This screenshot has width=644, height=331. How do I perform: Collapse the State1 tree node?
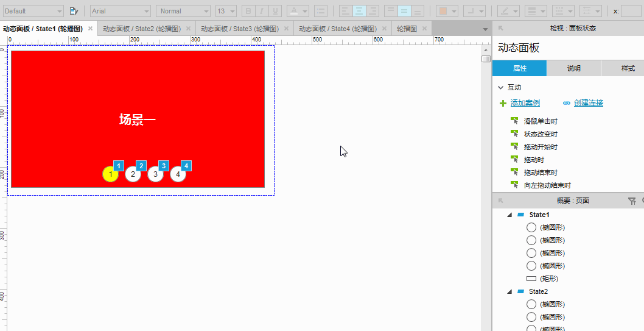point(509,215)
